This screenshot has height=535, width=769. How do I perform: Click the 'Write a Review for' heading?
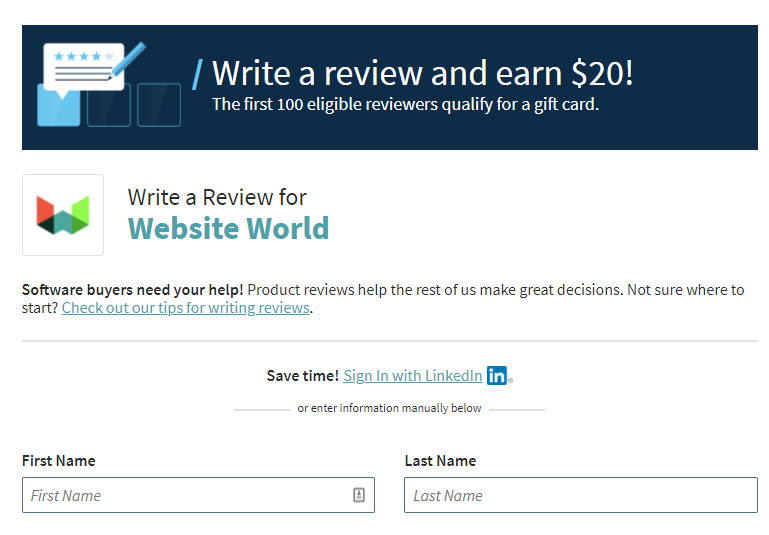coord(217,197)
